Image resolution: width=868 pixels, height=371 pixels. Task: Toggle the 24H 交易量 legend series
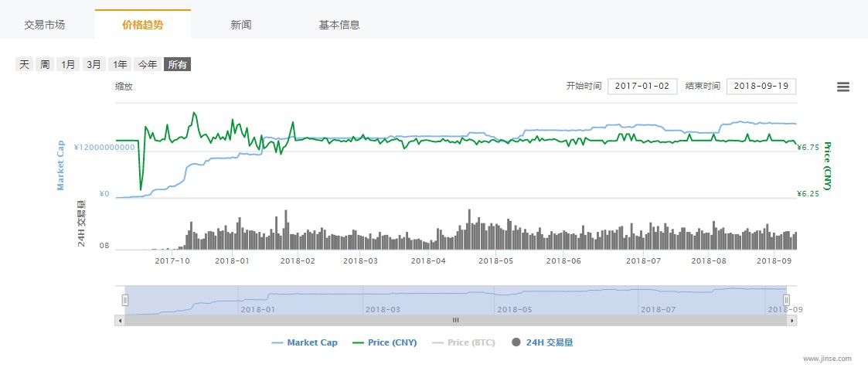click(542, 342)
